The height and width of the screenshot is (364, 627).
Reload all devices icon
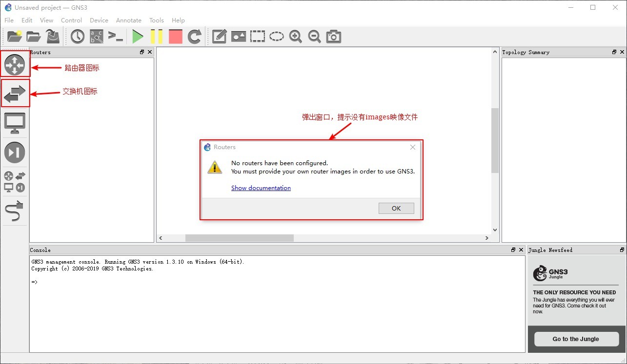[195, 37]
